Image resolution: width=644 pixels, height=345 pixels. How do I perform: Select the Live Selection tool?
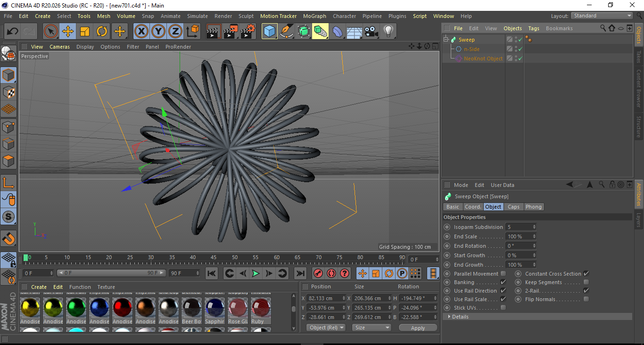tap(51, 32)
